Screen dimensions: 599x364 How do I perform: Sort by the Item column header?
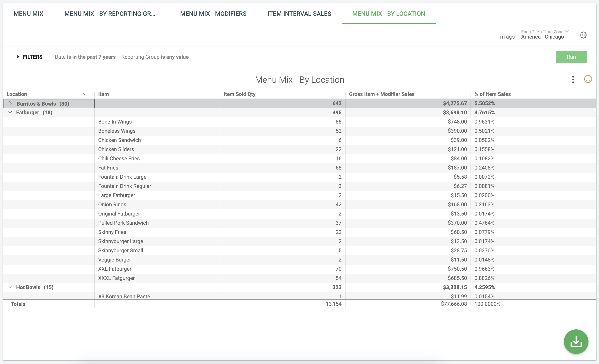pos(103,94)
